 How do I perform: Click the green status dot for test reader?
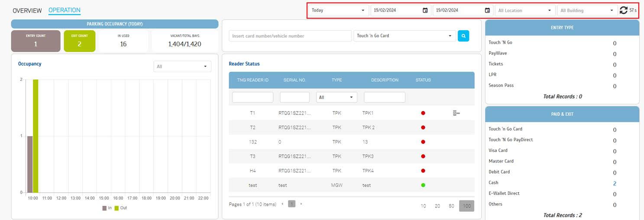tap(423, 185)
